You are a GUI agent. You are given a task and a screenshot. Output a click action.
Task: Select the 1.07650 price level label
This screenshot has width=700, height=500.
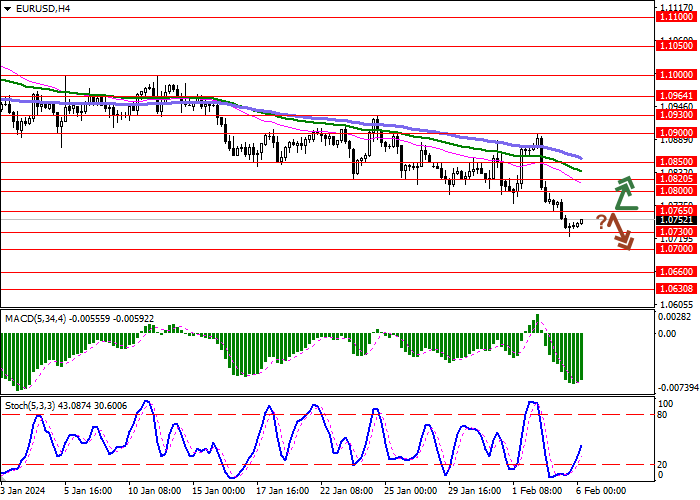[677, 210]
